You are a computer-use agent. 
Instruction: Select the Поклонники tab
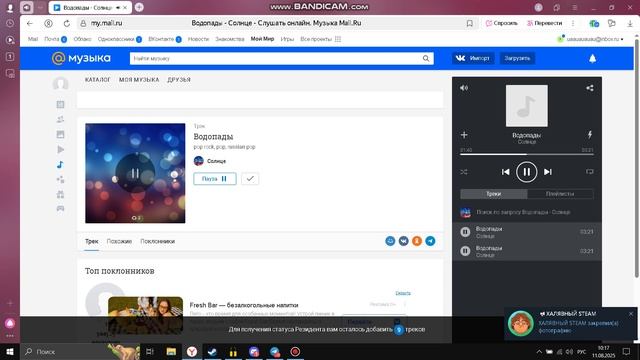[158, 241]
